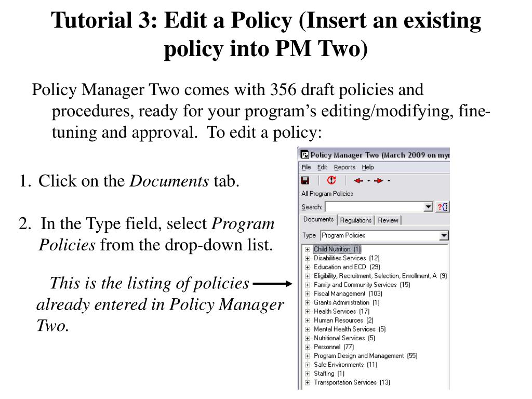532x399 pixels.
Task: Select Education and ECD (29) row
Action: point(347,267)
